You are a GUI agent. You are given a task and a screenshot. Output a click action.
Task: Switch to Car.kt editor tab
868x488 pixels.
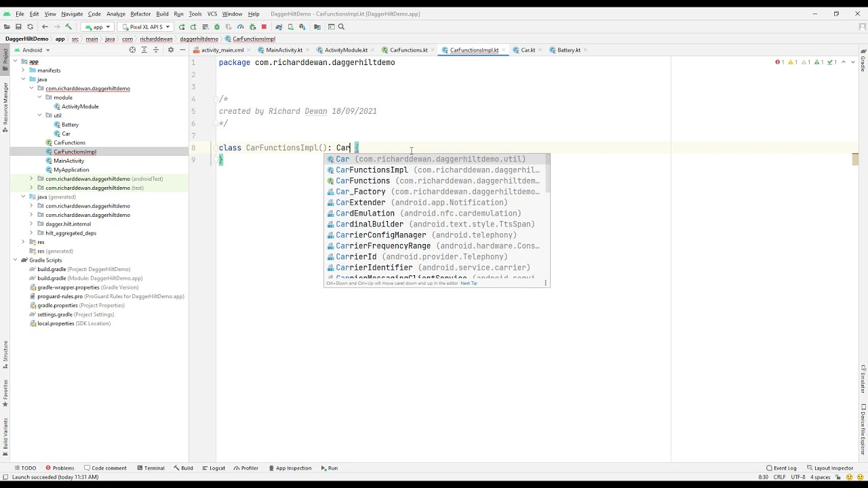(x=528, y=50)
